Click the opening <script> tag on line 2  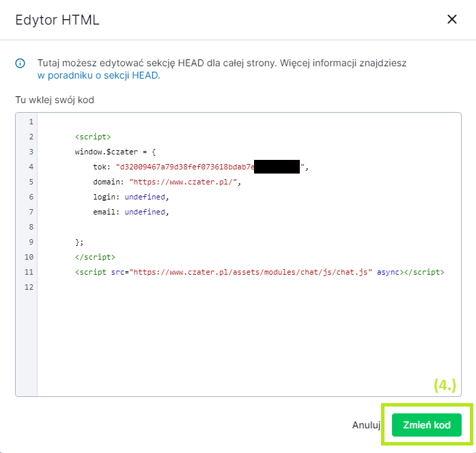[x=93, y=137]
